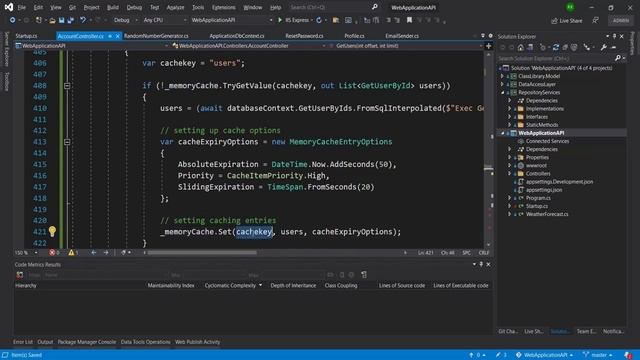Click the editor vertical scrollbar thumb
Screen dimensions: 640x360
(488, 168)
